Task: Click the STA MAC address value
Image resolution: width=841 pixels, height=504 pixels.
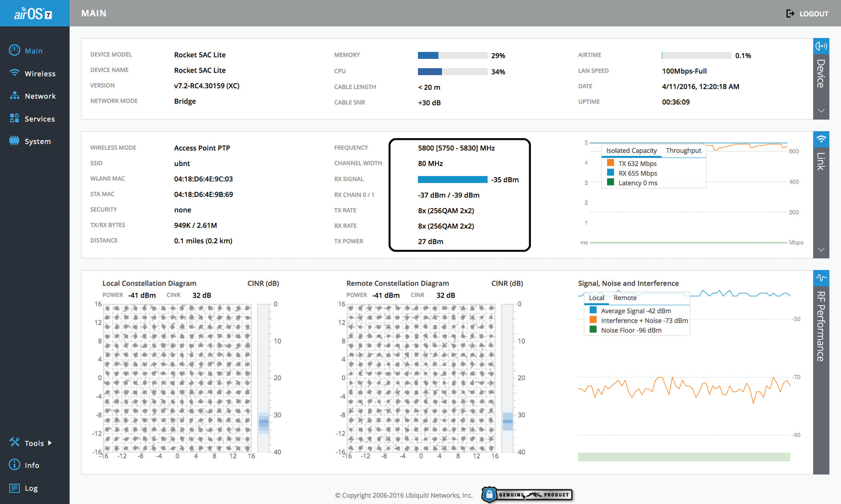Action: point(203,194)
